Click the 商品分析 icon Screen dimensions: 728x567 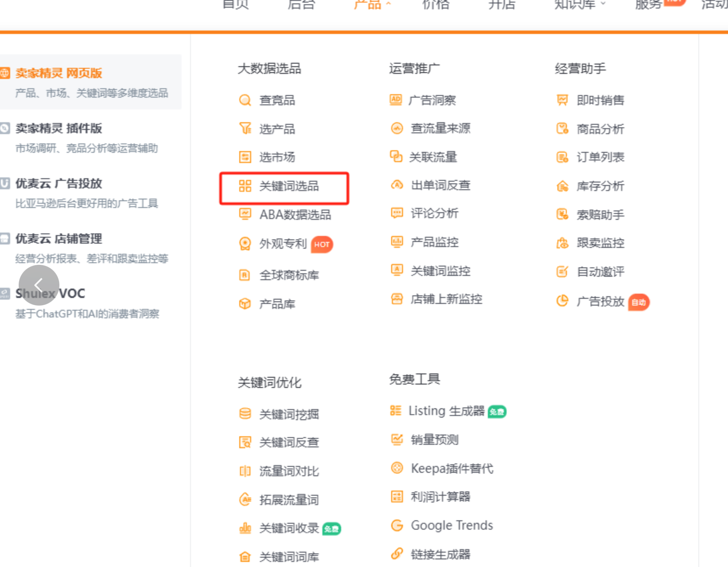(x=562, y=129)
